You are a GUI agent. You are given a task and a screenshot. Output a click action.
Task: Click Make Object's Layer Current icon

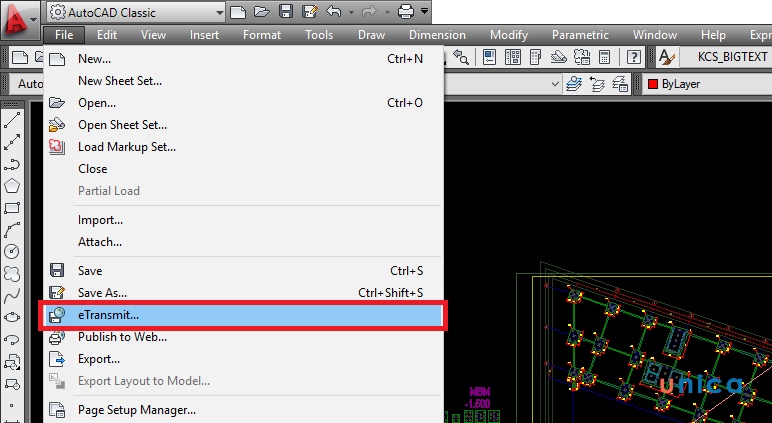[x=574, y=84]
